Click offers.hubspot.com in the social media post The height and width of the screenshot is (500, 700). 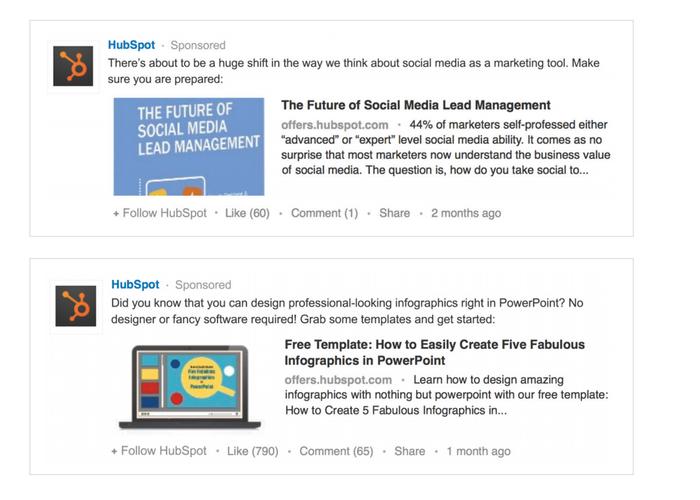pyautogui.click(x=335, y=125)
